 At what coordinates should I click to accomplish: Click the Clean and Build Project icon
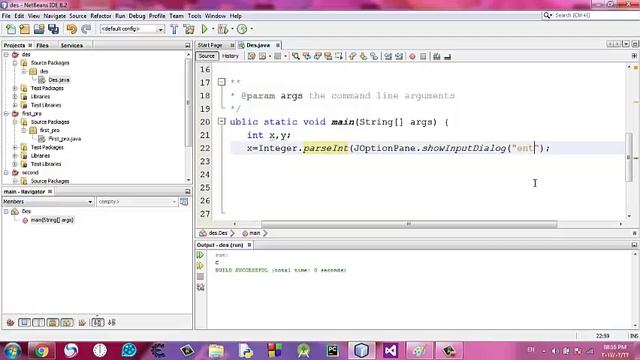coord(189,29)
